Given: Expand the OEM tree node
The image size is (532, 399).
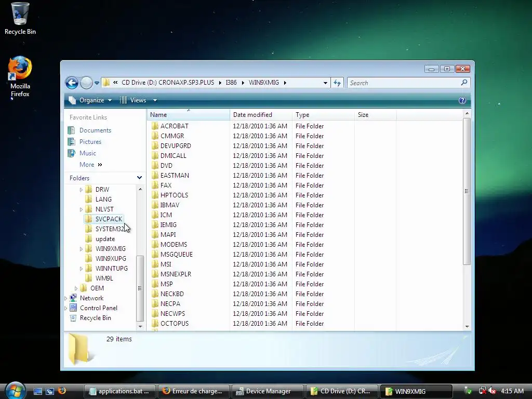Looking at the screenshot, I should (76, 288).
